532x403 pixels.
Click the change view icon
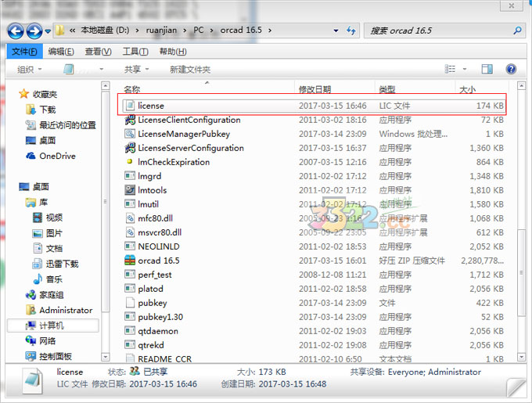450,69
